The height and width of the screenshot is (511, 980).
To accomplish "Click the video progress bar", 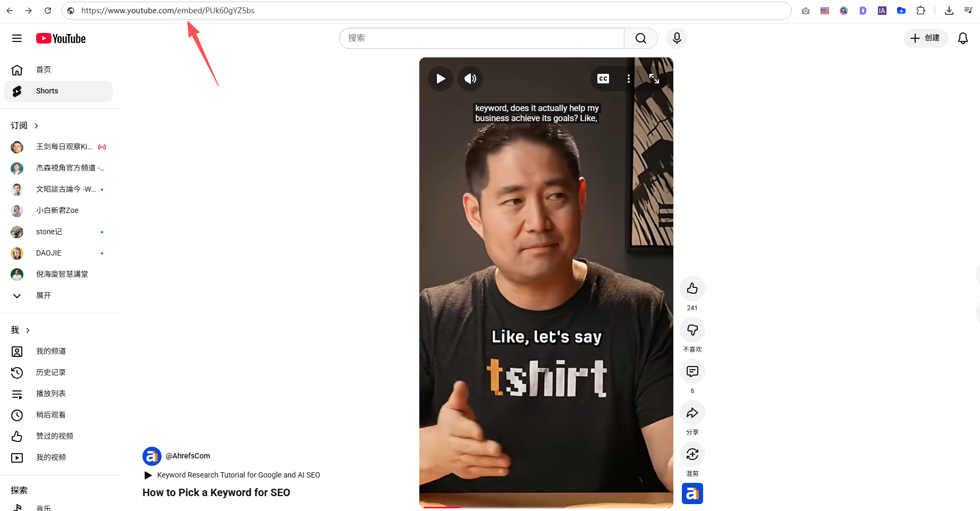I will 546,507.
